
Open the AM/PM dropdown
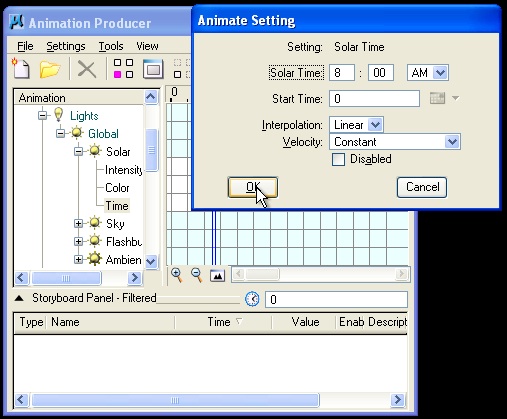coord(440,73)
